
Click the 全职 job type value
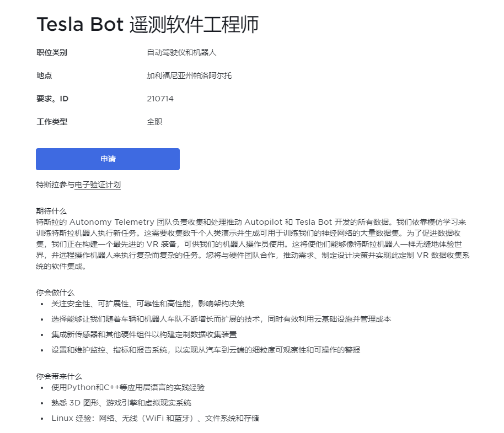[154, 122]
